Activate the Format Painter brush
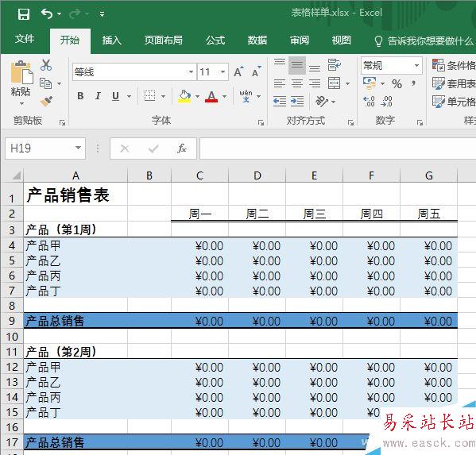This screenshot has height=455, width=476. point(46,102)
